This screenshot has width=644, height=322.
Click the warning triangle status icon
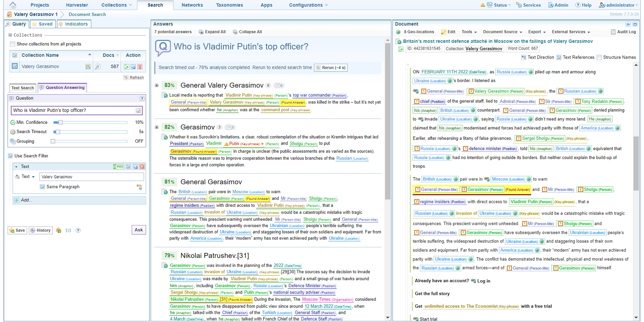click(x=483, y=5)
